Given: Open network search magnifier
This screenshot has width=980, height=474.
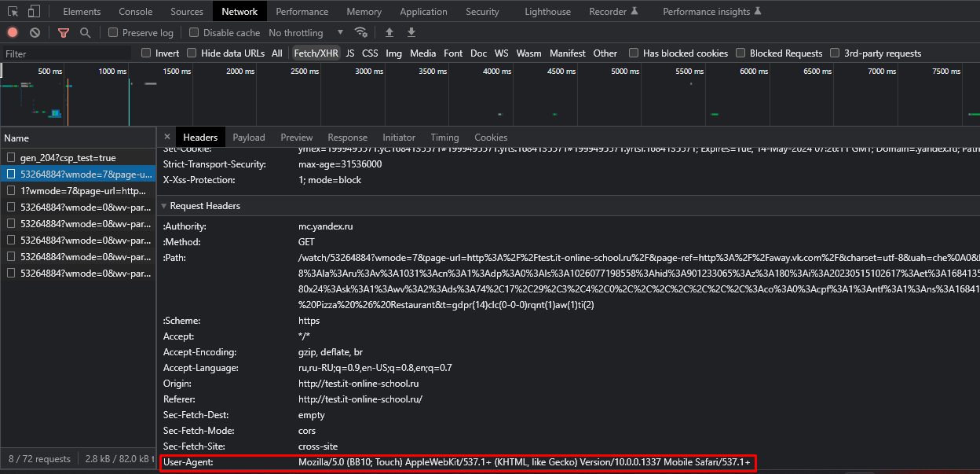Looking at the screenshot, I should click(x=85, y=33).
